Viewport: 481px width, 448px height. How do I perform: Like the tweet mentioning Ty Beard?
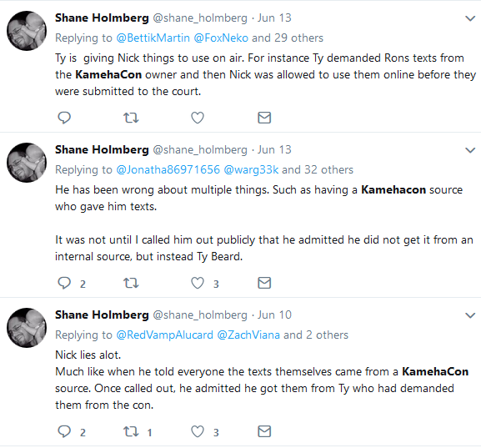(x=198, y=283)
